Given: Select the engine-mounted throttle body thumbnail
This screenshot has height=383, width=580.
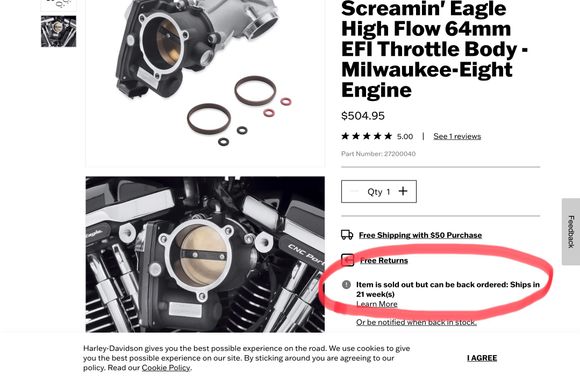Looking at the screenshot, I should tap(58, 31).
